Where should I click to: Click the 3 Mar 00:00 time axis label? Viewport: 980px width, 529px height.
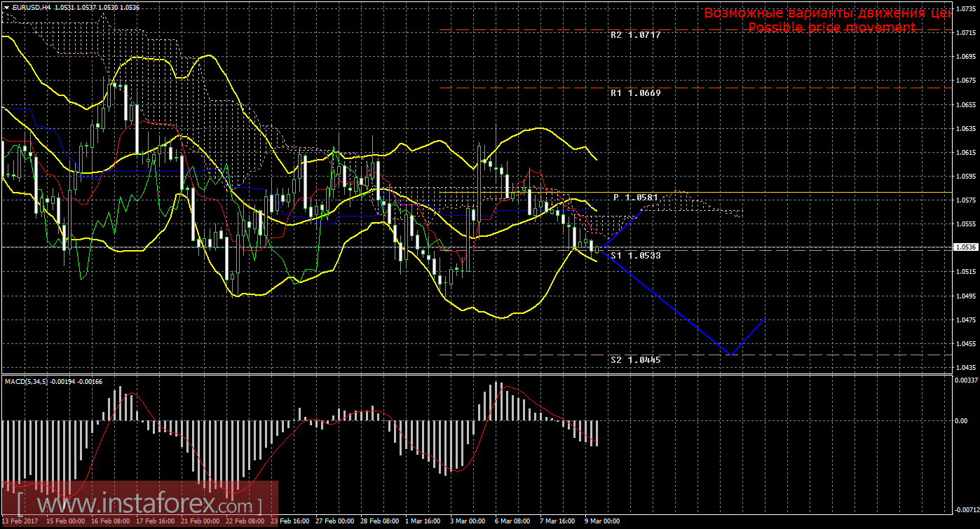(468, 521)
